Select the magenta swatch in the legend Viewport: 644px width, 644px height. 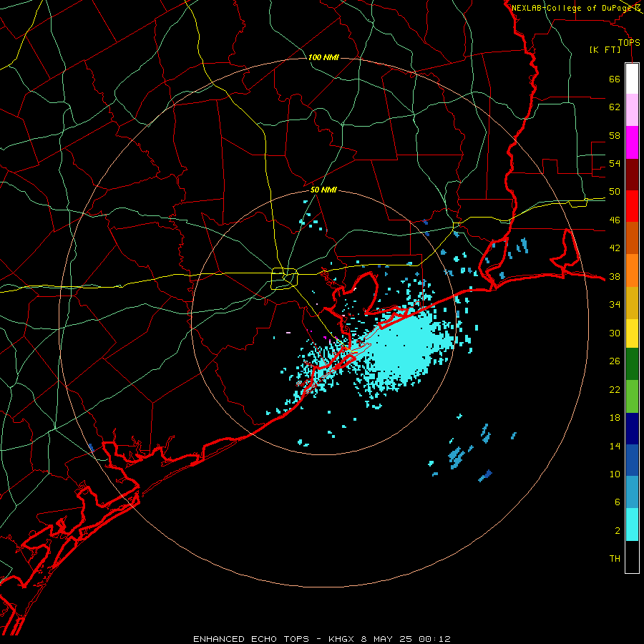(632, 142)
